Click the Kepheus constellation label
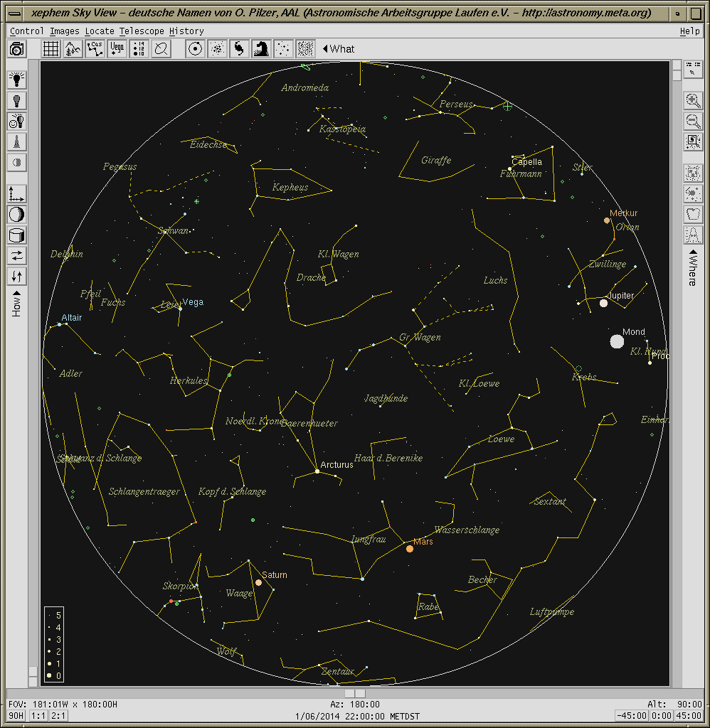The width and height of the screenshot is (710, 728). pos(290,187)
